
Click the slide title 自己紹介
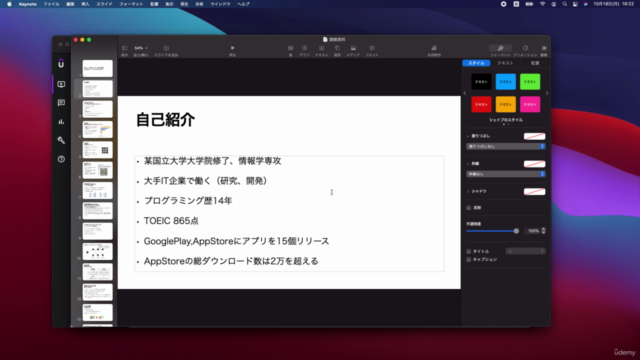165,120
